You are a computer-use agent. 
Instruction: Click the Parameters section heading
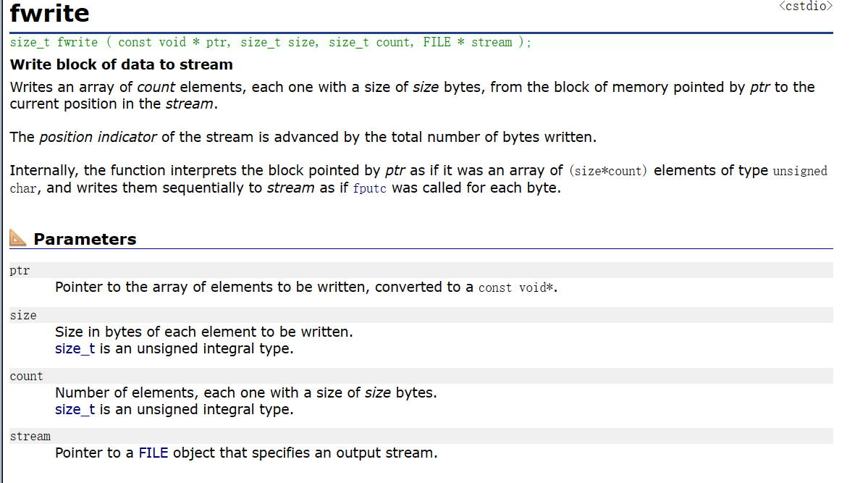(85, 239)
